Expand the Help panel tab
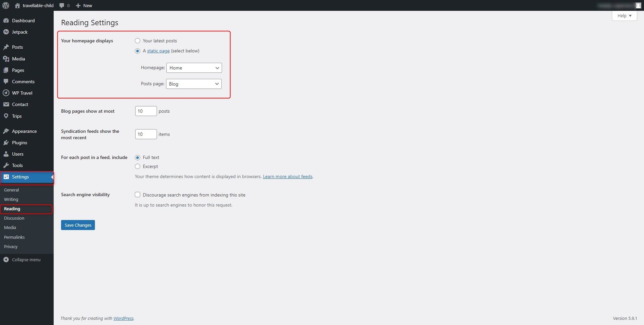Image resolution: width=644 pixels, height=325 pixels. coord(624,16)
